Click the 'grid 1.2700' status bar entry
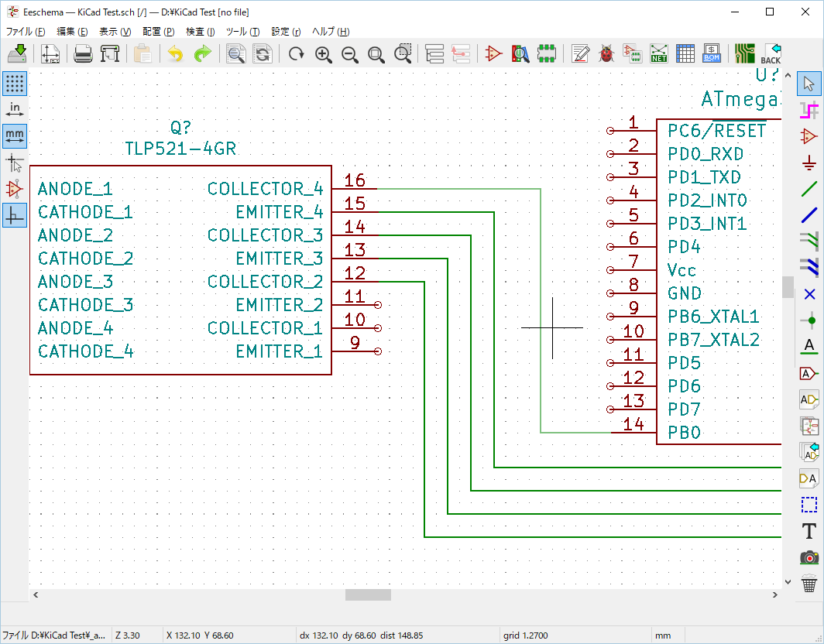This screenshot has width=824, height=644. click(x=526, y=635)
